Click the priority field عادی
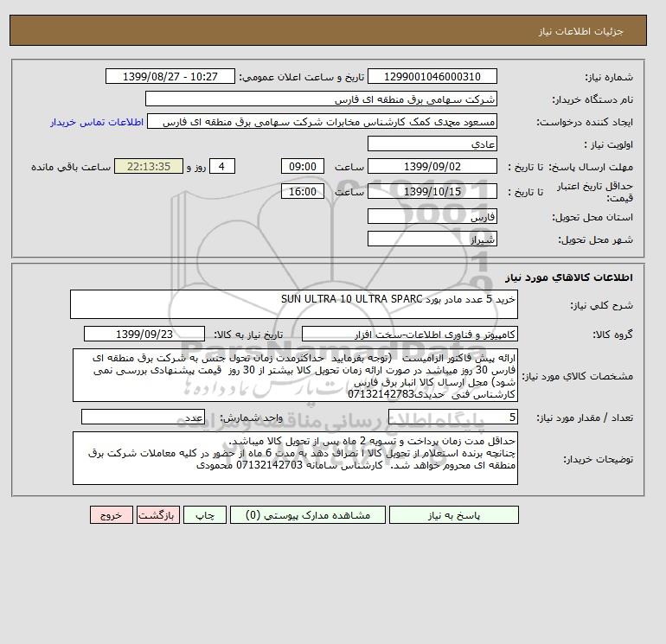Viewport: 666px width, 644px height. coord(432,143)
